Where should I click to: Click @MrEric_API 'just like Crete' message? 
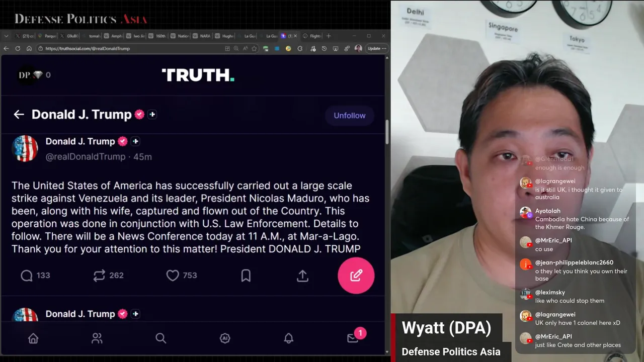pyautogui.click(x=578, y=345)
